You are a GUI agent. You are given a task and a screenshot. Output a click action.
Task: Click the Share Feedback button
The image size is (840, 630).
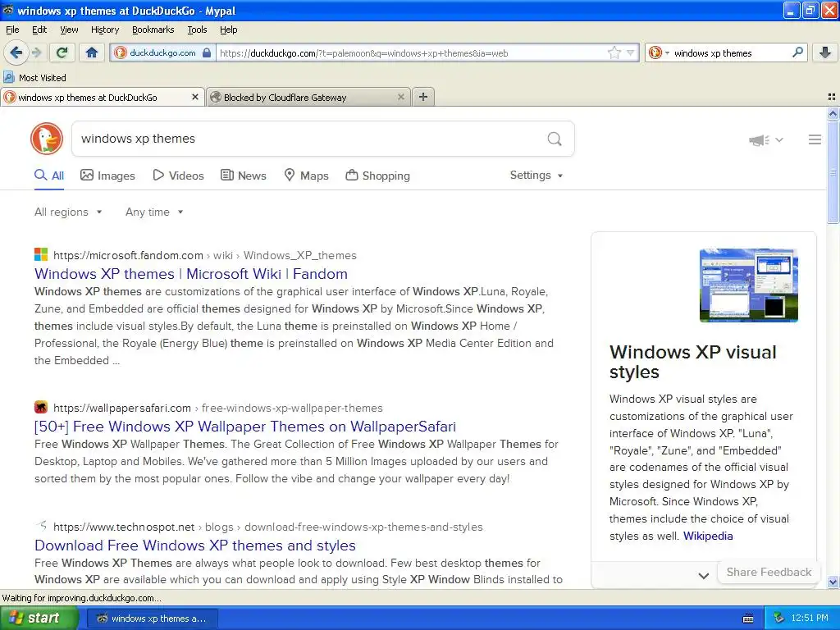pyautogui.click(x=768, y=572)
